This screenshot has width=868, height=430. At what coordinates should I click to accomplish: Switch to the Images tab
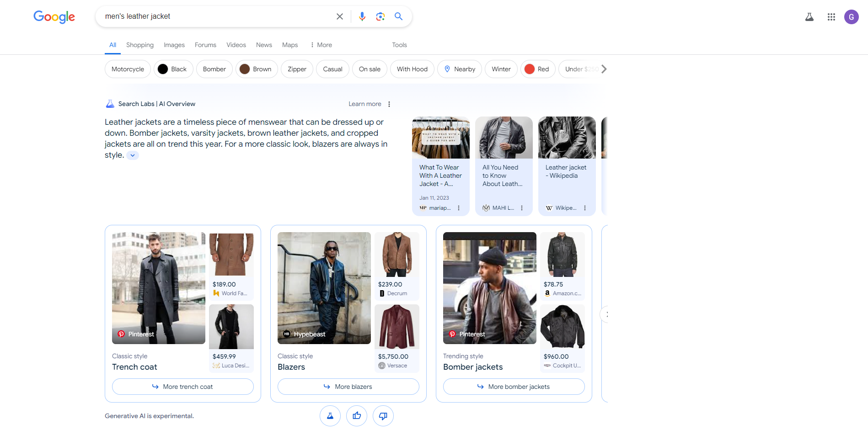tap(174, 45)
